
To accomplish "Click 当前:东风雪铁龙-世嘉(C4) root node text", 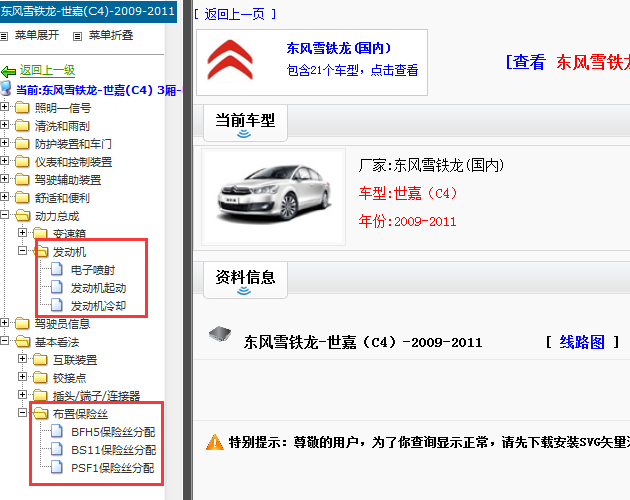I will pyautogui.click(x=98, y=90).
